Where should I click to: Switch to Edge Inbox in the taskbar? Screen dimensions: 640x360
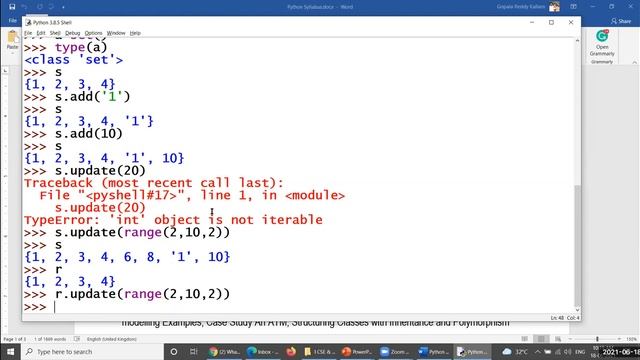262,351
